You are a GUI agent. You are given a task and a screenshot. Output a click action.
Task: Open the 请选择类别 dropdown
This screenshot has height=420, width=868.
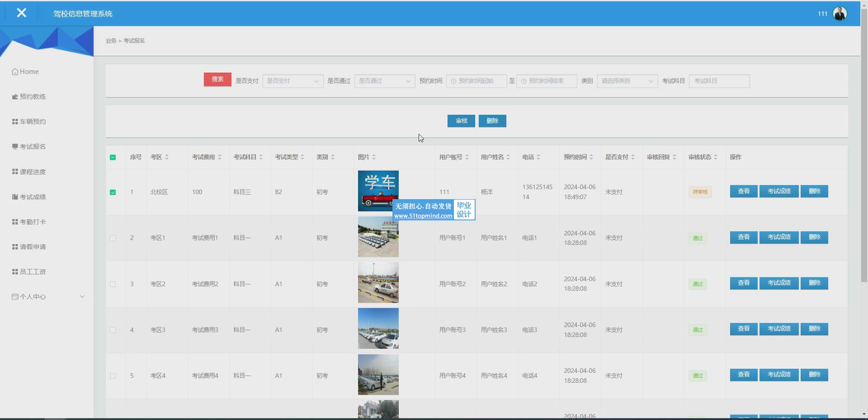[627, 81]
